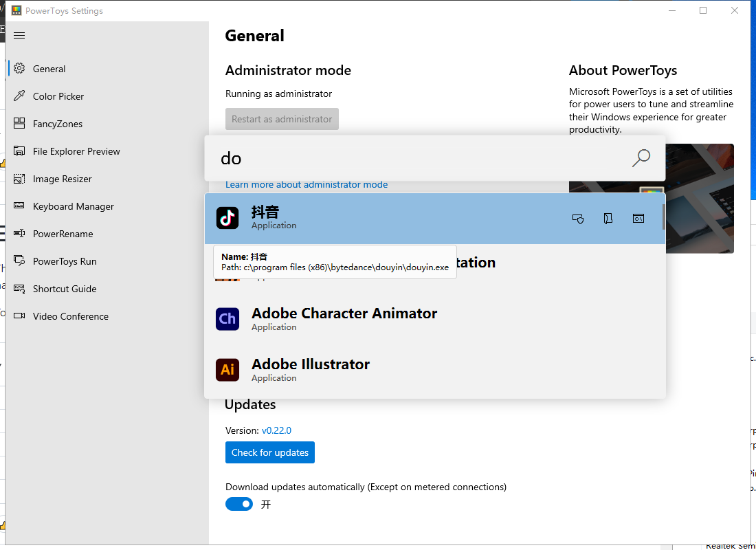
Task: Click the FancyZones layout icon
Action: pyautogui.click(x=19, y=124)
